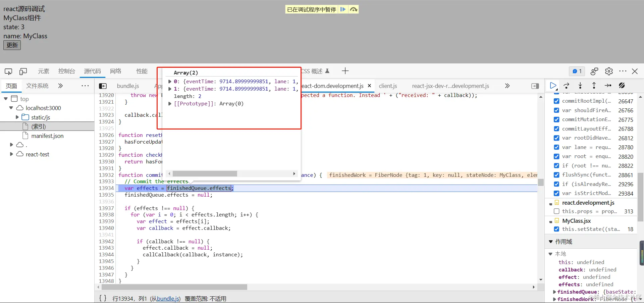The image size is (644, 303).
Task: Open the 文件系统 navigator tab
Action: click(x=37, y=86)
